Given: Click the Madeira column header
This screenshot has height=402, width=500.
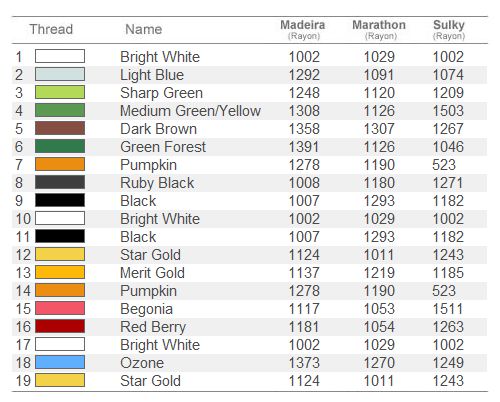Looking at the screenshot, I should [303, 29].
